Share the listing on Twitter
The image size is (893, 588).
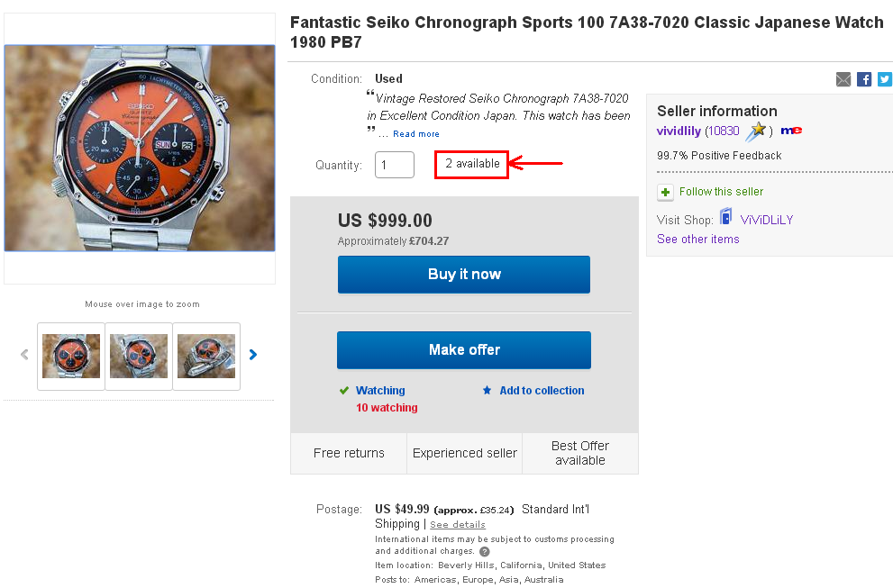point(884,79)
